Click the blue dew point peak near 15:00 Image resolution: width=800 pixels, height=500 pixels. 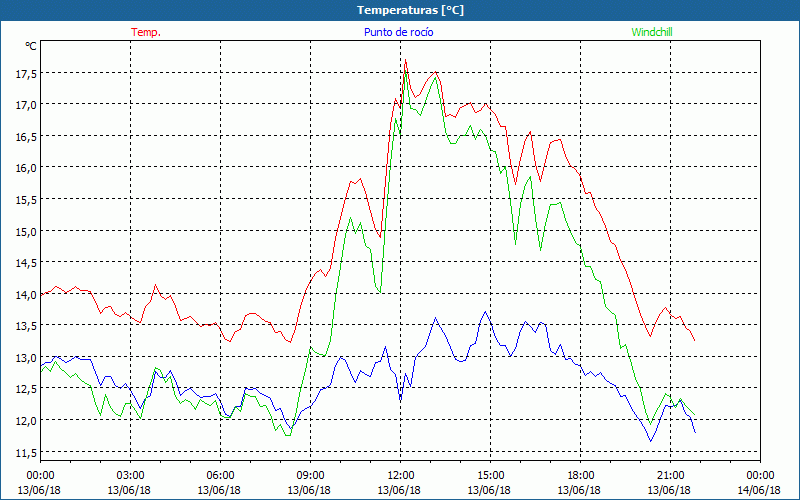click(485, 312)
